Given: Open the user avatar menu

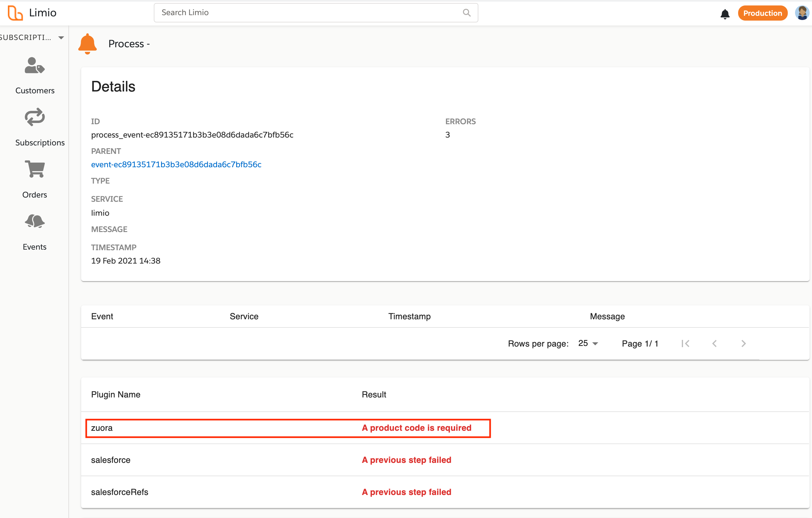Looking at the screenshot, I should tap(802, 13).
